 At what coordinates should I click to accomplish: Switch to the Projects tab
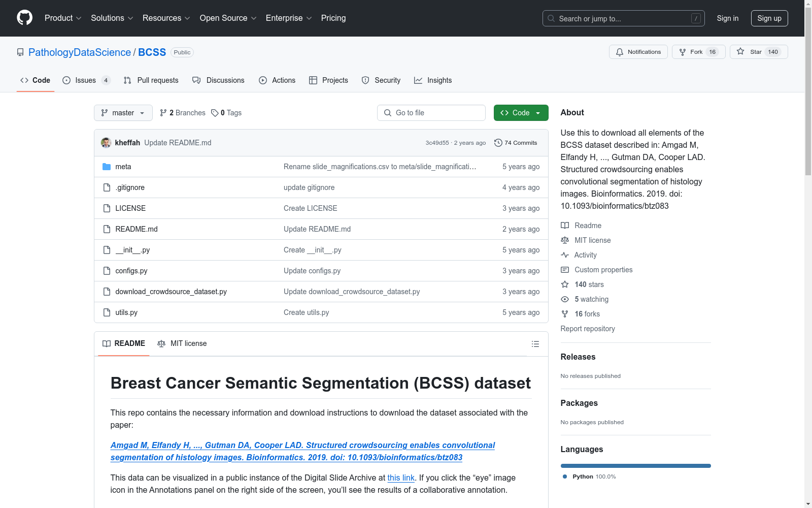pyautogui.click(x=328, y=80)
